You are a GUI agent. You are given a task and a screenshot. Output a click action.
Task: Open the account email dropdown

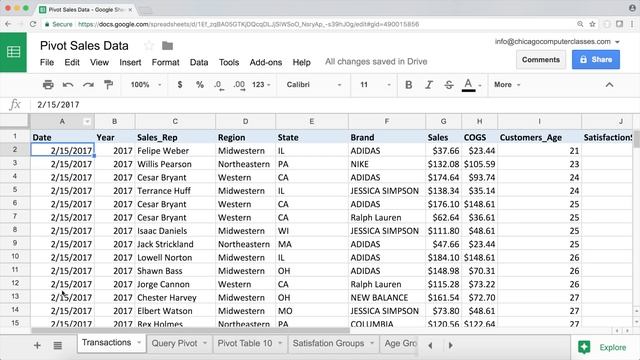[557, 42]
